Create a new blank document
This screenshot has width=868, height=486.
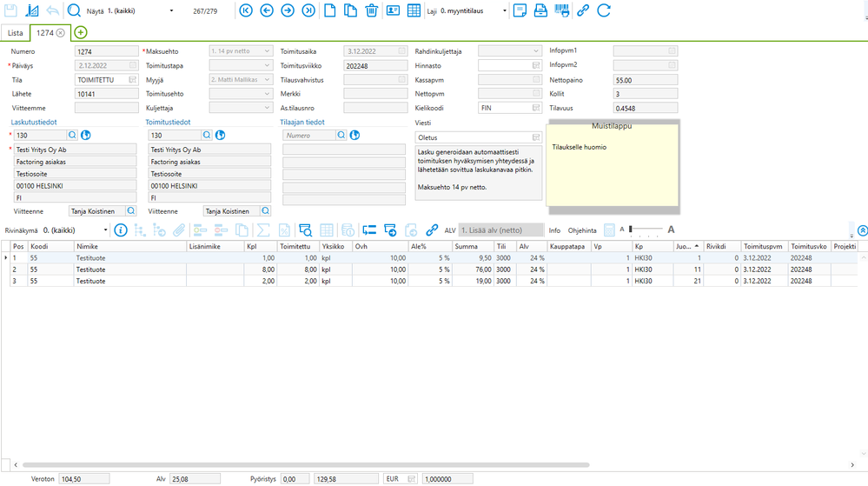pyautogui.click(x=329, y=10)
